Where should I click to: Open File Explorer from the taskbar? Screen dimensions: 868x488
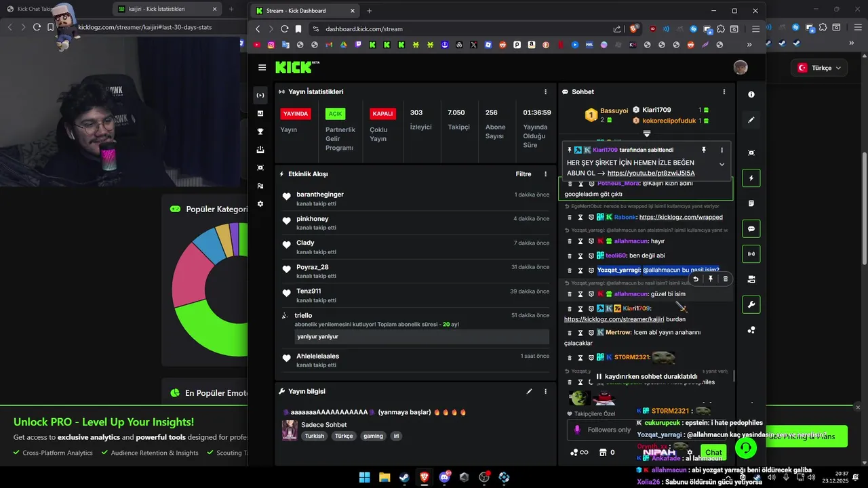point(384,477)
